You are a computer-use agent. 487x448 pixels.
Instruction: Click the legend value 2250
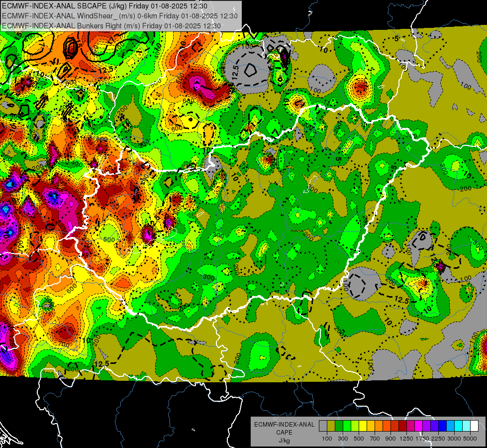point(439,439)
